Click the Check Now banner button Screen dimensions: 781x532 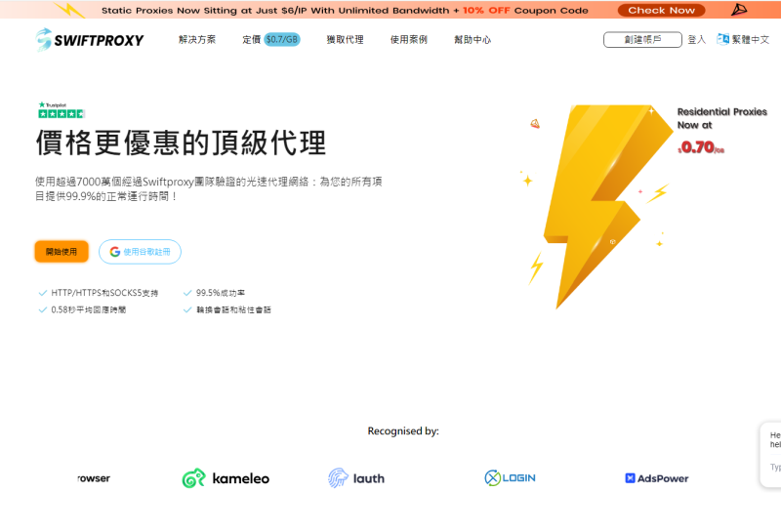(661, 10)
